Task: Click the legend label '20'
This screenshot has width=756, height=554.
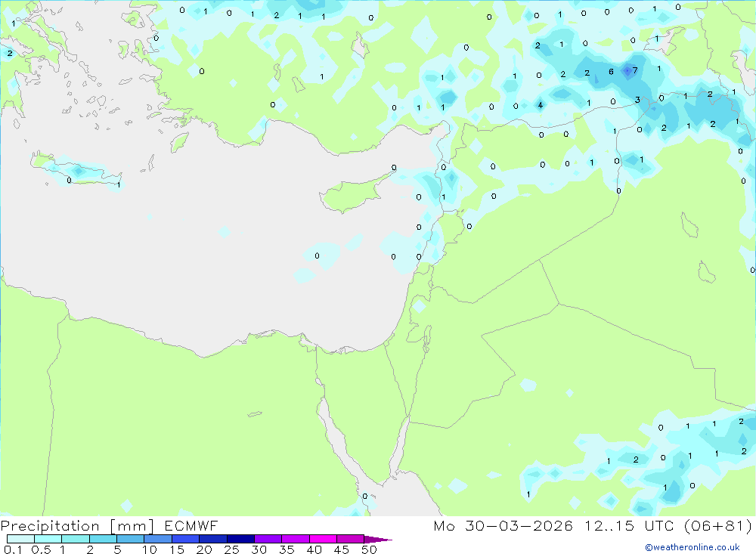Action: pos(204,549)
